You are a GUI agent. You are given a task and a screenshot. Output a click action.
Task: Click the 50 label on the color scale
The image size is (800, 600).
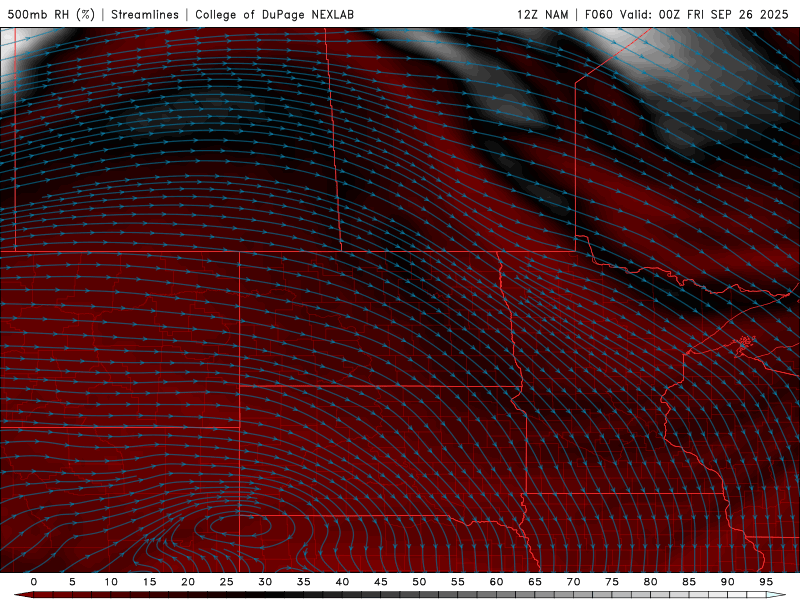pyautogui.click(x=419, y=582)
